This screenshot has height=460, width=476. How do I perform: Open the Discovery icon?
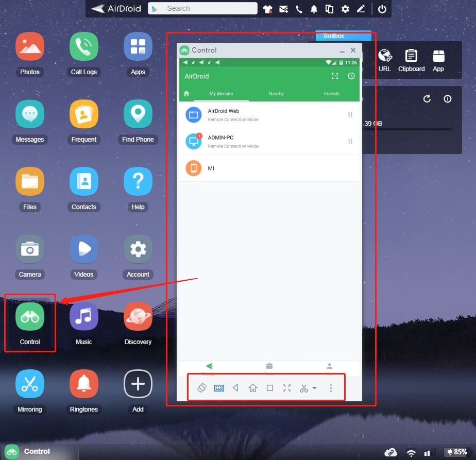(138, 316)
